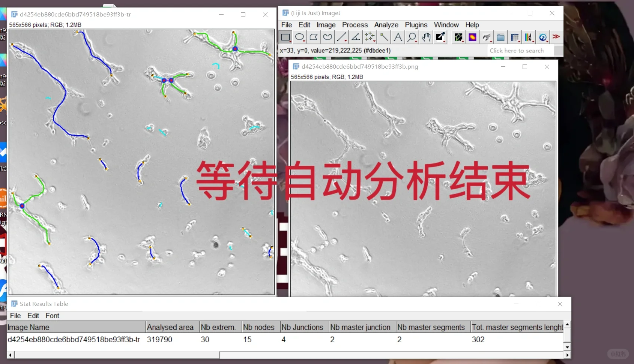Click the rainbow stripes toolbar icon
Screen dimensions: 634x364
[529, 37]
